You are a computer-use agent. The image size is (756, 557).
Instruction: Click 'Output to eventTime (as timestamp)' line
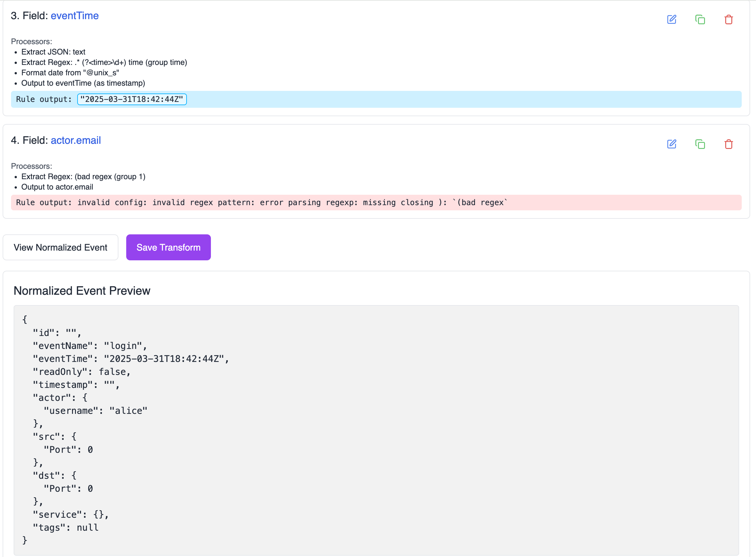83,83
